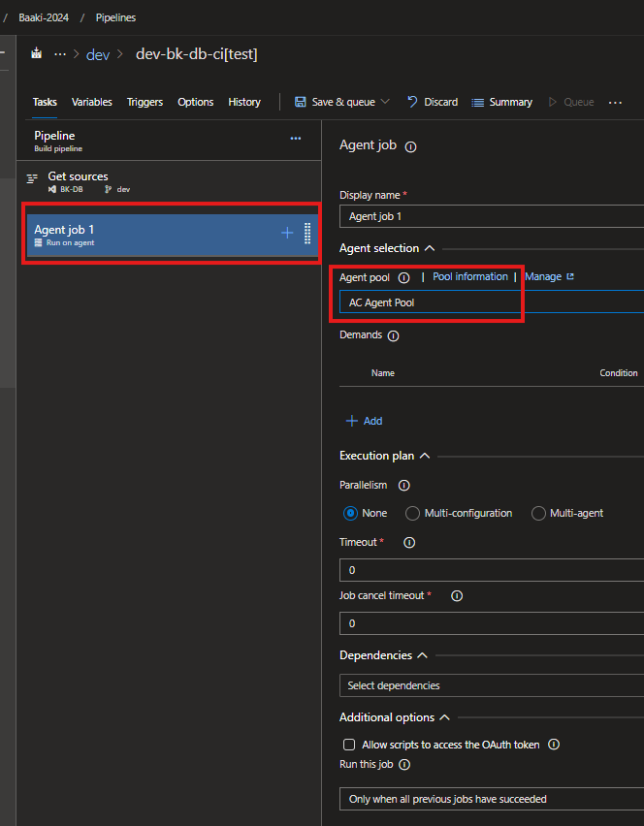This screenshot has width=644, height=826.
Task: Click the dev branch icon under Get sources
Action: (x=108, y=189)
